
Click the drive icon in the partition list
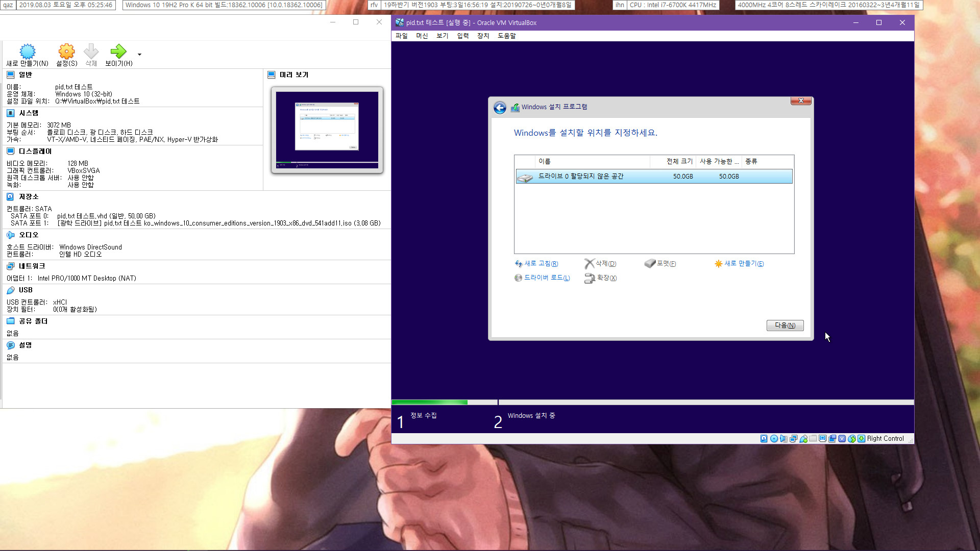click(x=525, y=178)
